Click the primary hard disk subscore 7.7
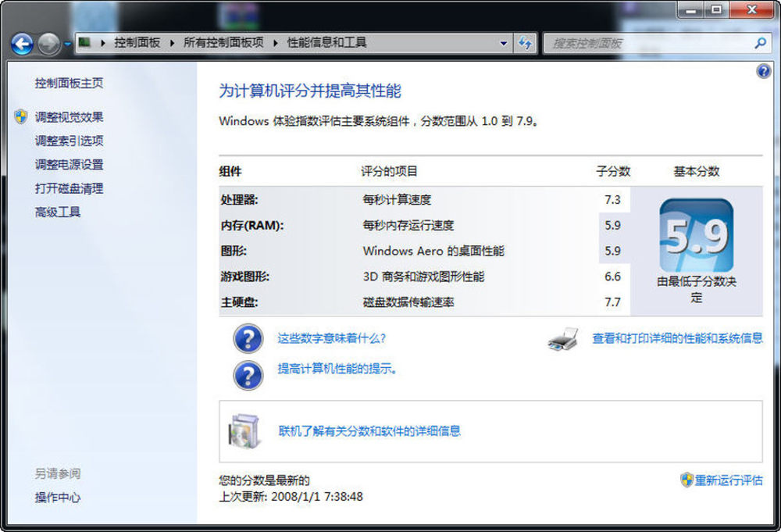The width and height of the screenshot is (781, 532). (x=612, y=302)
